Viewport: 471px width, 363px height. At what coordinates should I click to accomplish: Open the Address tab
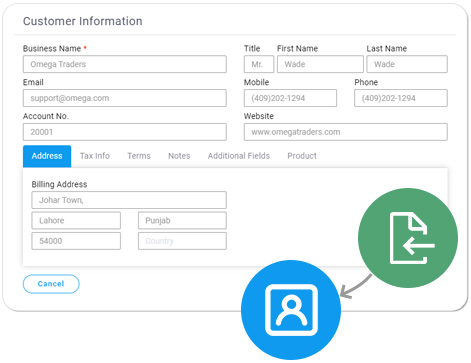(47, 156)
